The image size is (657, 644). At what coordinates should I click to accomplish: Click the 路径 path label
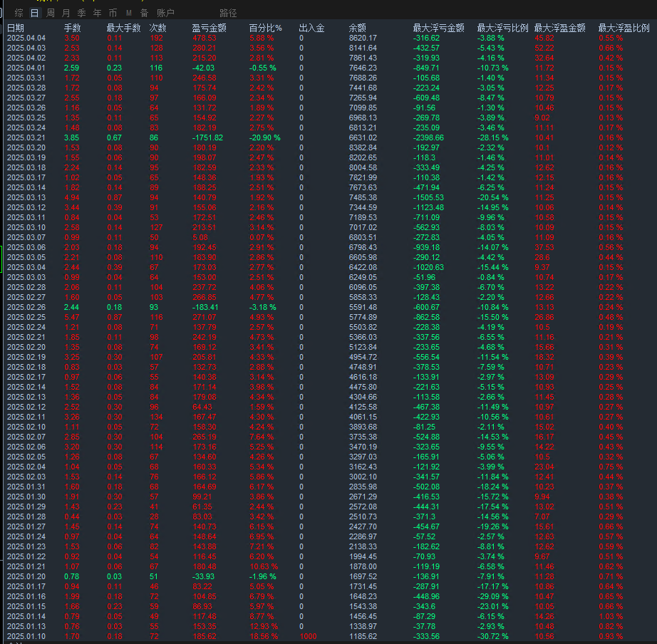click(228, 13)
